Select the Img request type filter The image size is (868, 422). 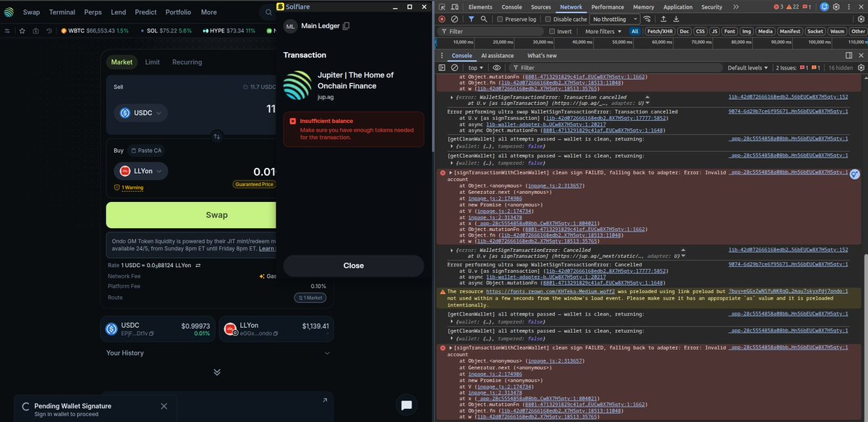747,32
